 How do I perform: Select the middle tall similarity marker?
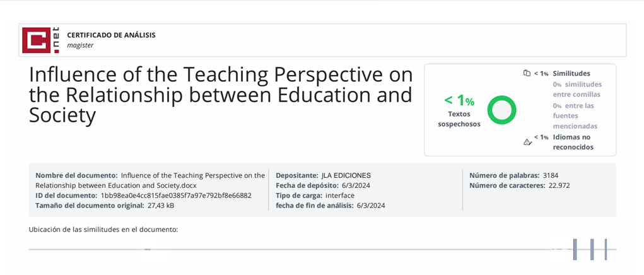[x=592, y=249]
